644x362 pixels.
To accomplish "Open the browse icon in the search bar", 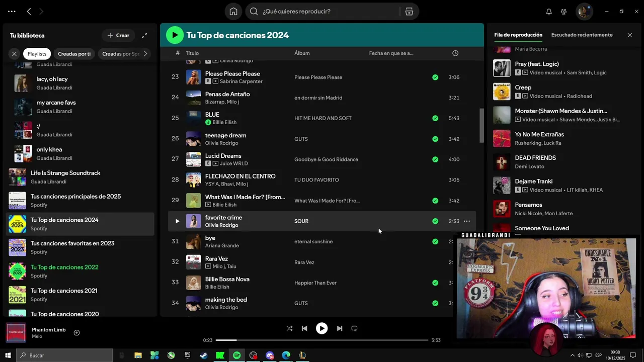I will click(x=409, y=12).
